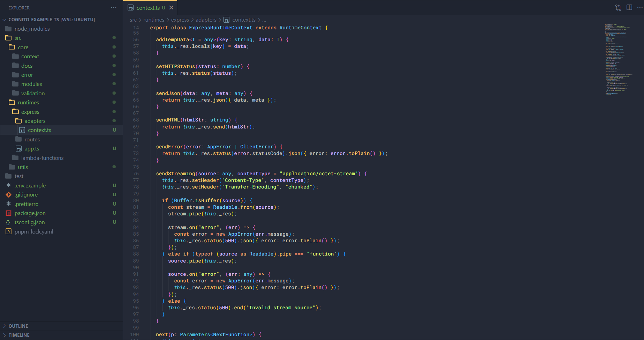Expand the lambda-functions folder
644x340 pixels.
[x=42, y=158]
